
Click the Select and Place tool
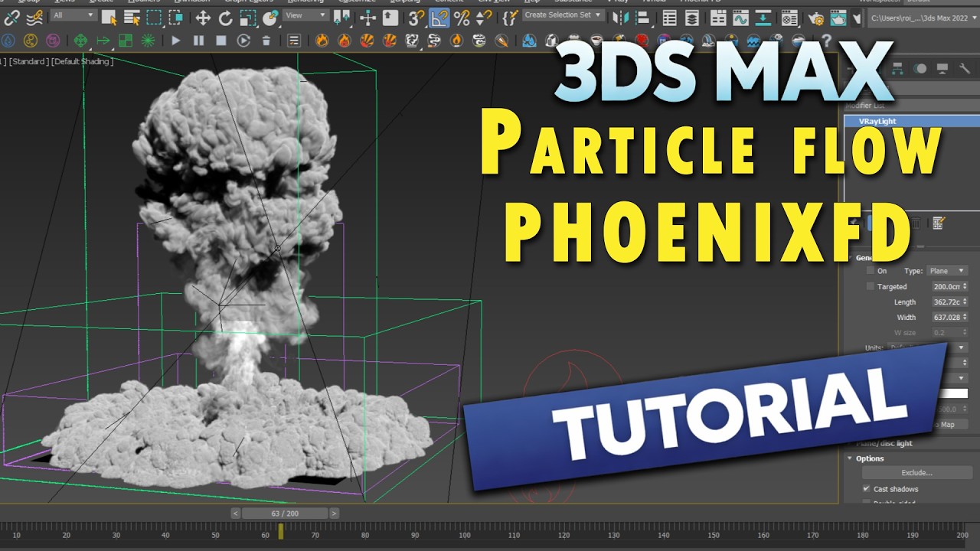point(270,18)
